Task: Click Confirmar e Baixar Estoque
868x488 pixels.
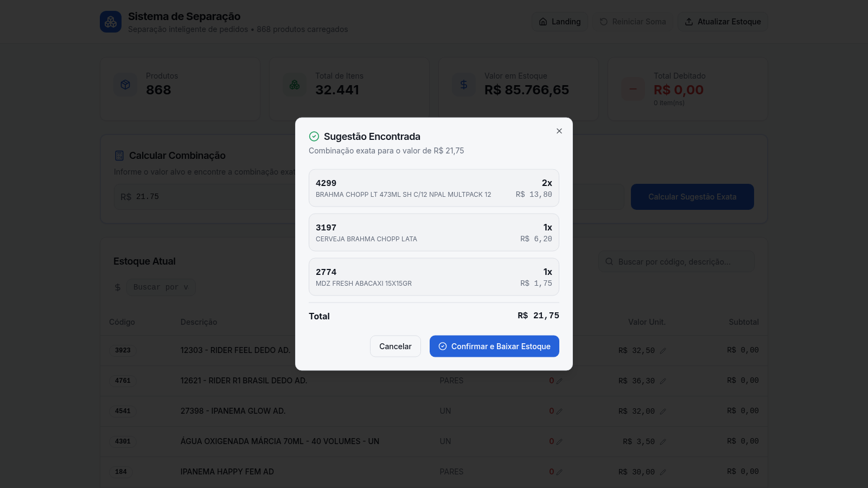Action: [494, 346]
